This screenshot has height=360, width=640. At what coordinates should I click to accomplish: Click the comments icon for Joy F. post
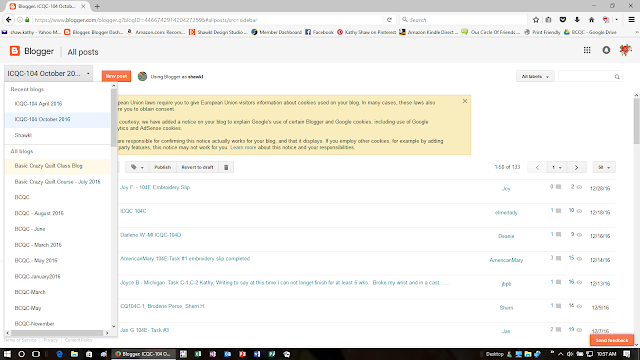558,187
